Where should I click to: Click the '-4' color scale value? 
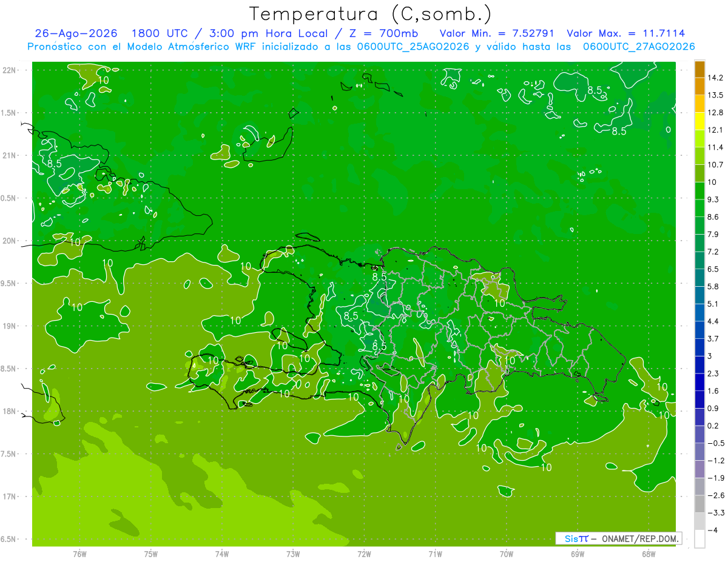(713, 530)
